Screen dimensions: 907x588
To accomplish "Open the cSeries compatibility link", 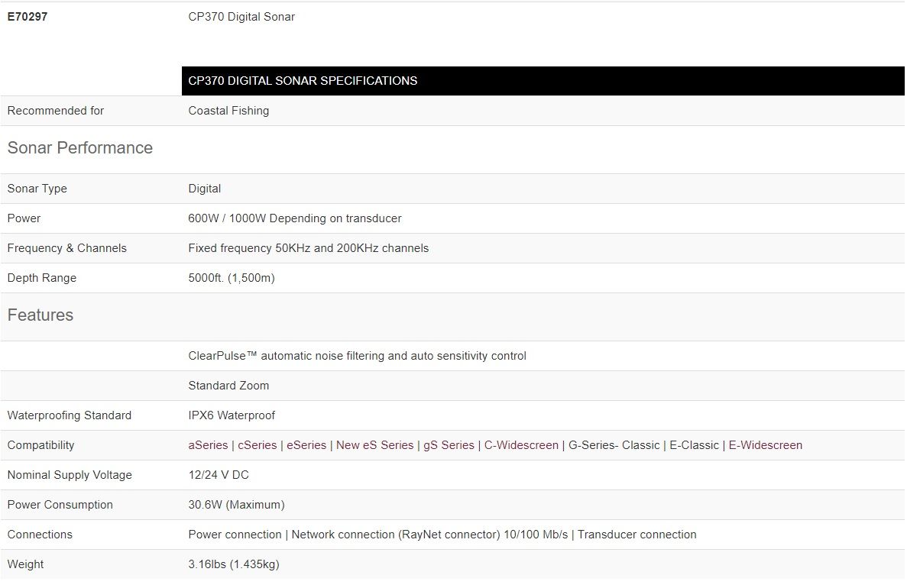I will pyautogui.click(x=258, y=445).
